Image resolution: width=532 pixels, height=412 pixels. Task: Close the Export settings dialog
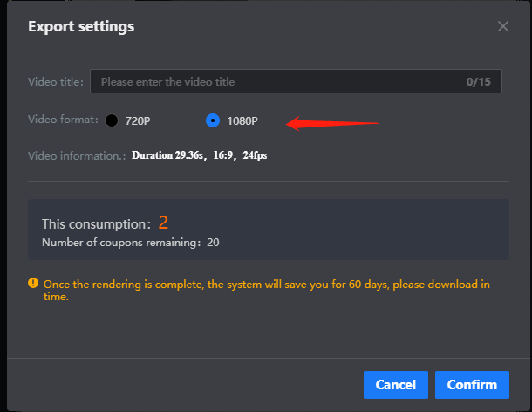pyautogui.click(x=503, y=26)
